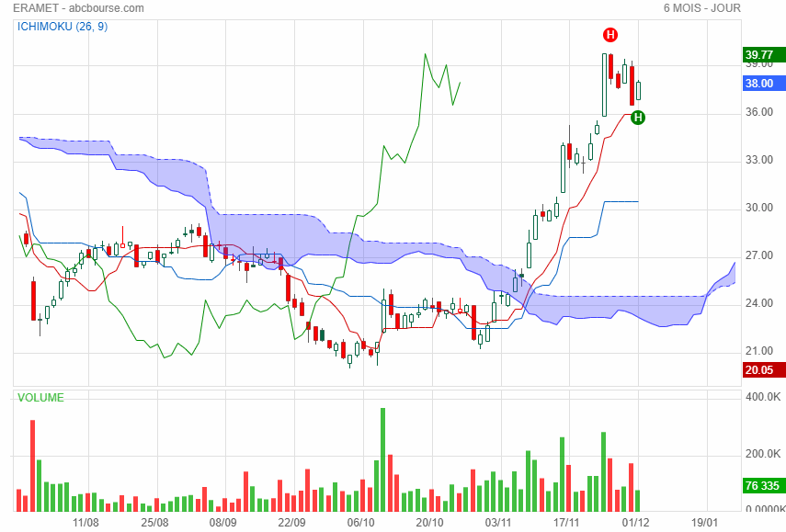Click the 01/12 date label
Viewport: 786px width, 532px height.
click(635, 523)
